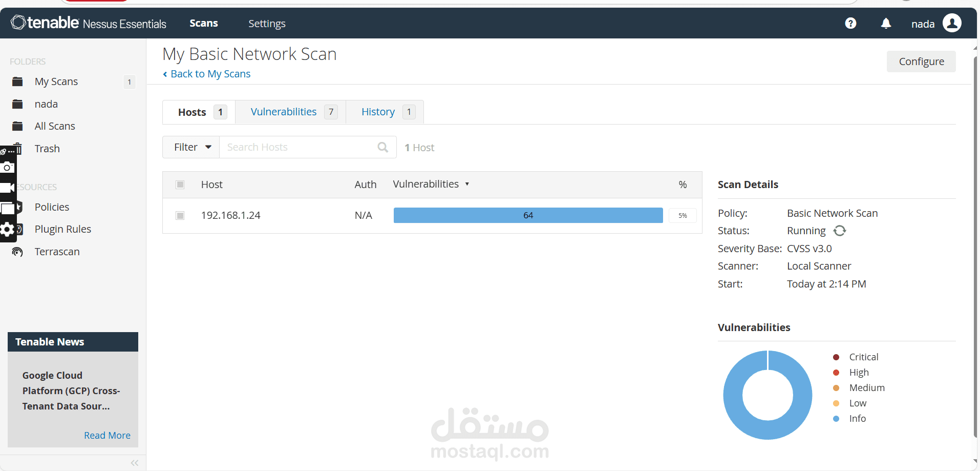The image size is (980, 471).
Task: Open Policies in the sidebar
Action: coord(52,207)
